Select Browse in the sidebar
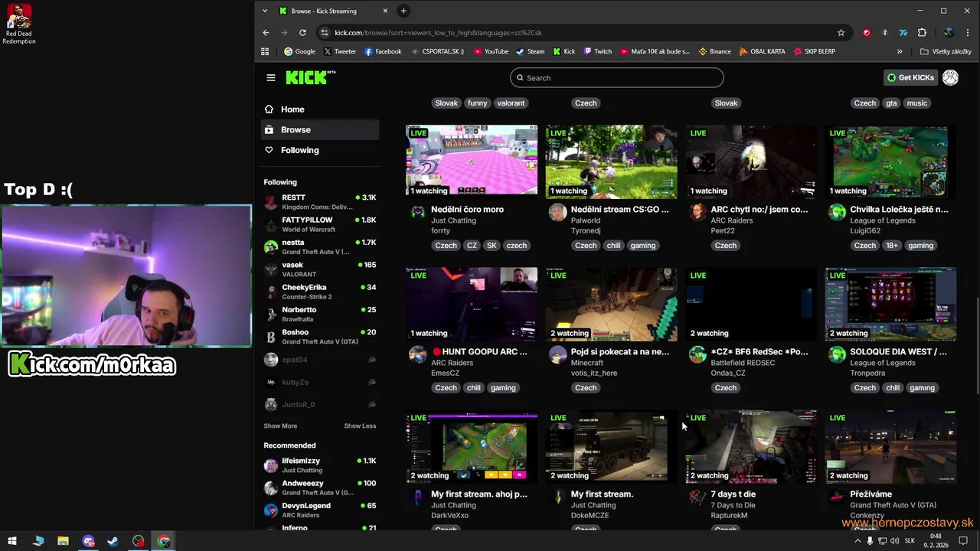 click(320, 129)
